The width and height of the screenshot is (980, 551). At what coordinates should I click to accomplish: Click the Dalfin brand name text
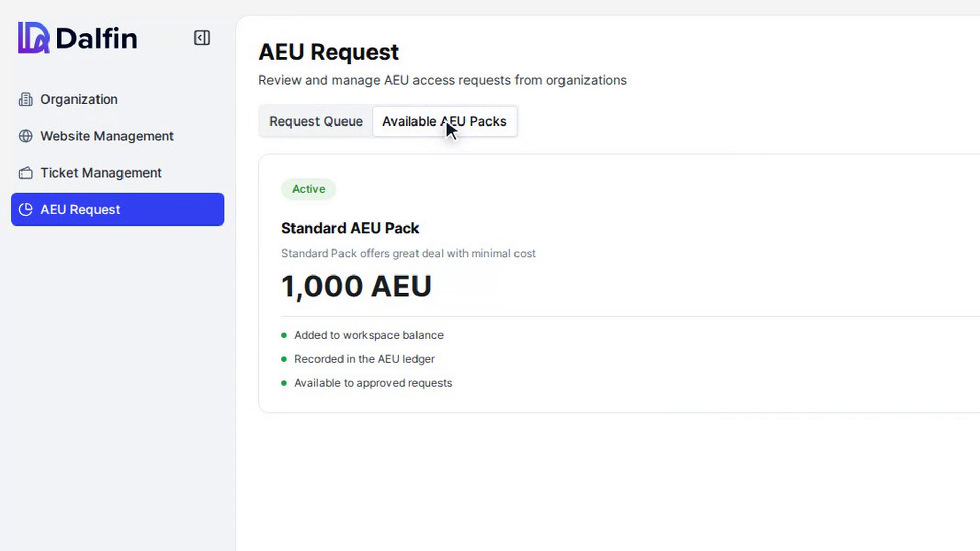pyautogui.click(x=96, y=38)
